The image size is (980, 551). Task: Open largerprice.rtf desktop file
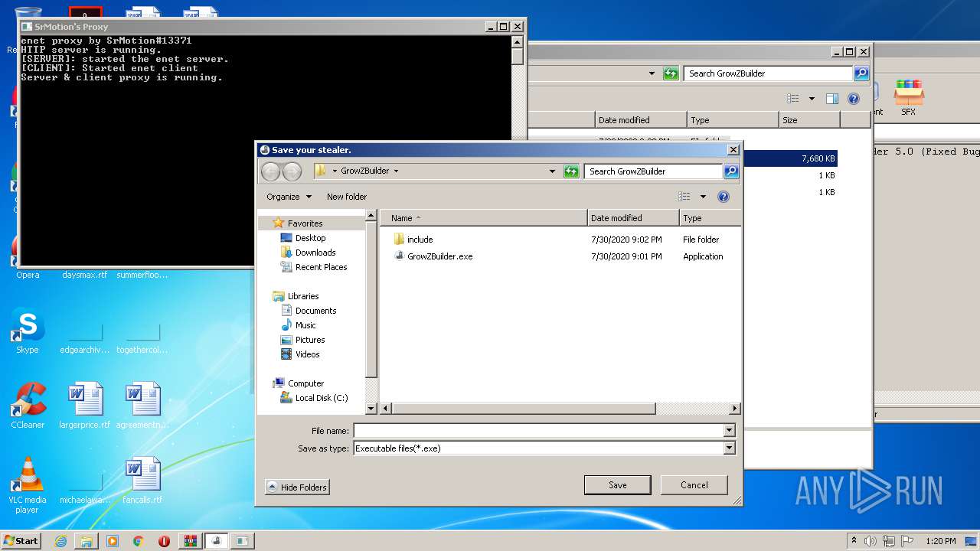(x=84, y=406)
